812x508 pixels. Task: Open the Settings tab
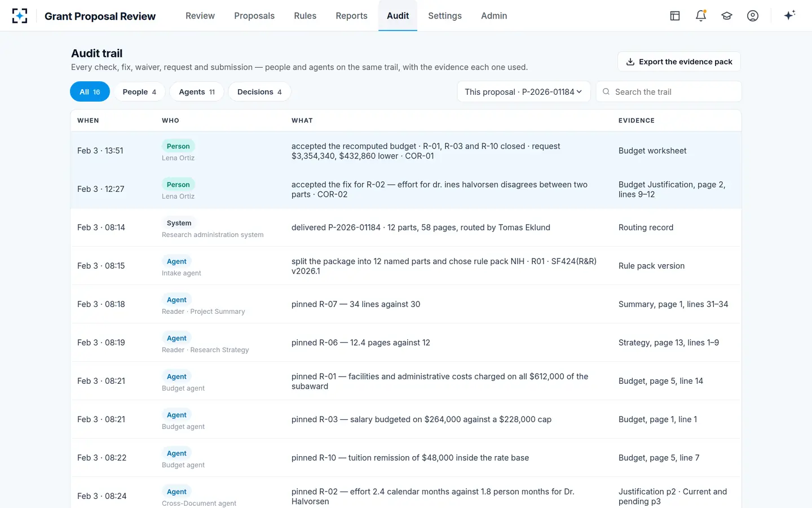click(x=445, y=16)
